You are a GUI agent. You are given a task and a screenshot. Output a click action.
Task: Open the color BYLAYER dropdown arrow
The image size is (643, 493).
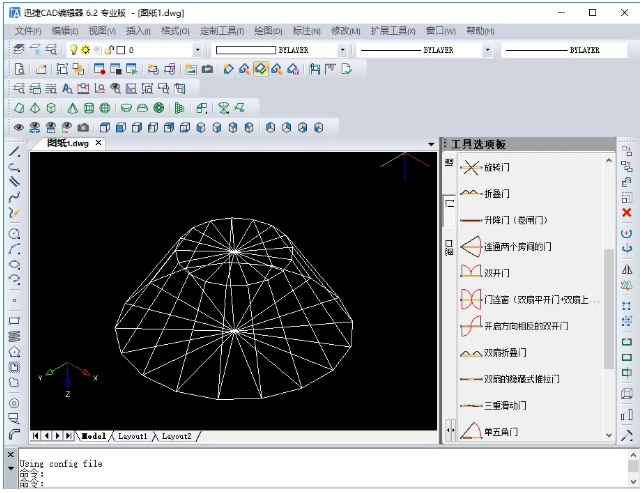342,50
